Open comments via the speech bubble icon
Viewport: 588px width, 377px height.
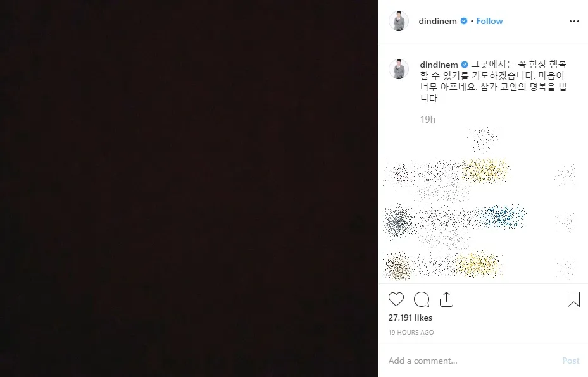[422, 299]
